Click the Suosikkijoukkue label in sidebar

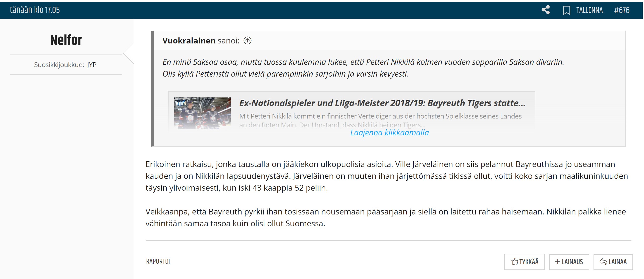coord(59,65)
